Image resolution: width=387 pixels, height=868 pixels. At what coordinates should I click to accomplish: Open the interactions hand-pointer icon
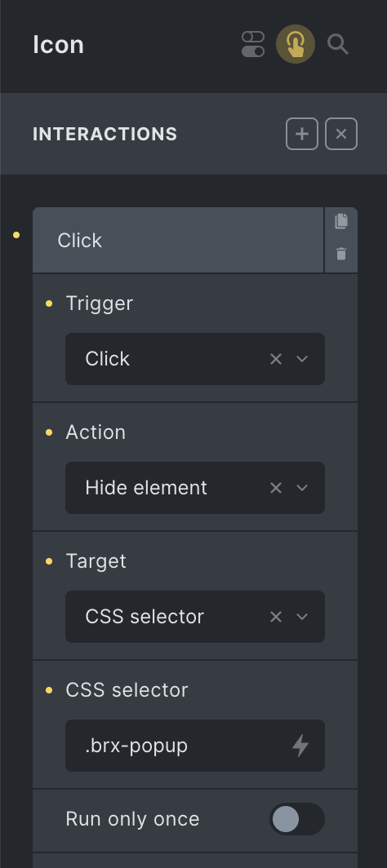[295, 44]
